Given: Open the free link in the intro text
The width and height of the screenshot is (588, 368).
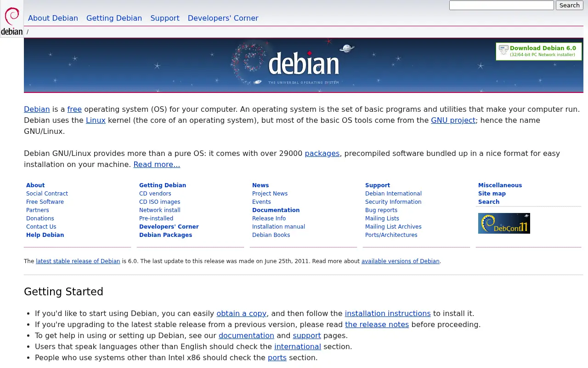Looking at the screenshot, I should [74, 109].
